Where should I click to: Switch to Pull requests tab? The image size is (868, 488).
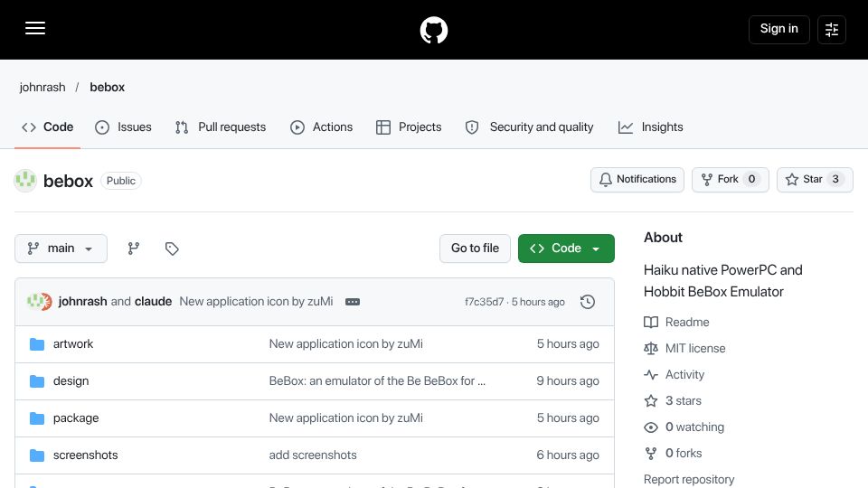point(221,127)
